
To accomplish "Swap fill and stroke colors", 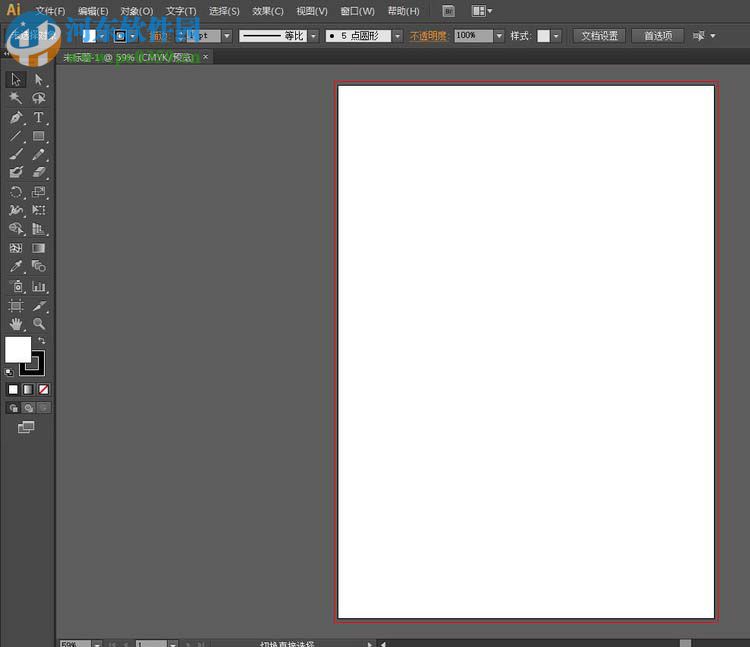I will click(42, 341).
